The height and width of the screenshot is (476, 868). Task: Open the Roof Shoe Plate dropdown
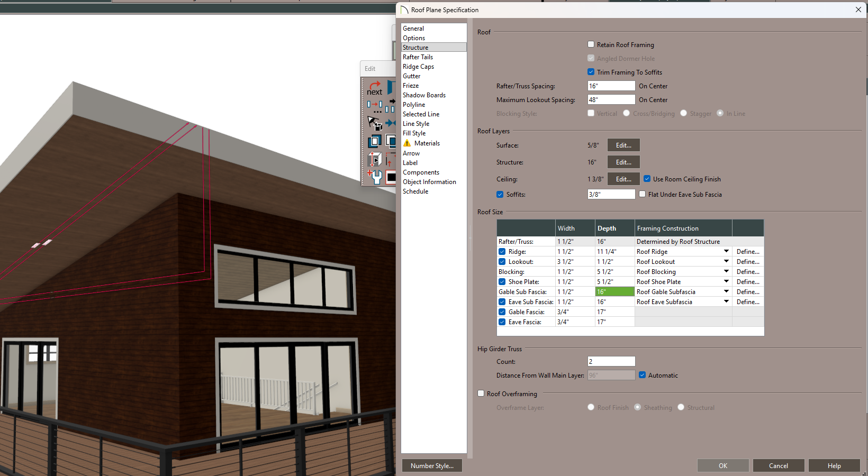tap(726, 282)
